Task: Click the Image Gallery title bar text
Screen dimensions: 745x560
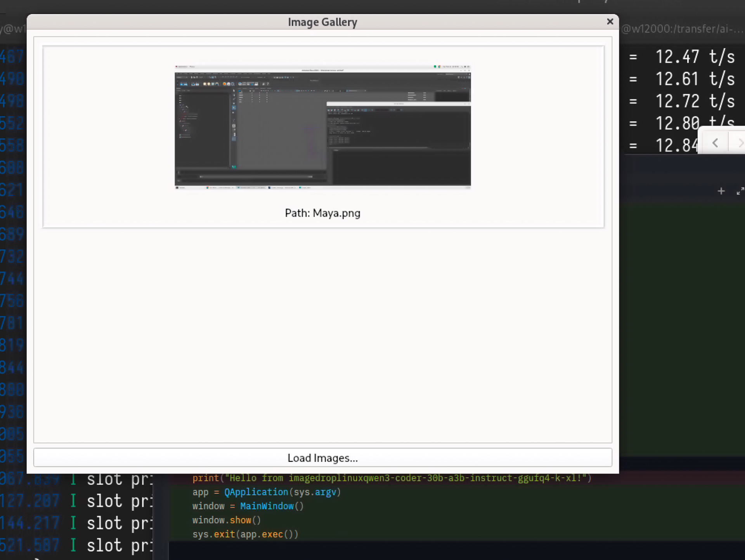Action: click(x=322, y=22)
